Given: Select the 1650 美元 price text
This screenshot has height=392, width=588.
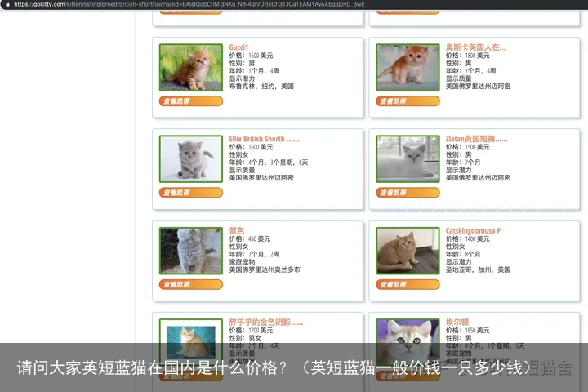Looking at the screenshot, I should pos(478,331).
